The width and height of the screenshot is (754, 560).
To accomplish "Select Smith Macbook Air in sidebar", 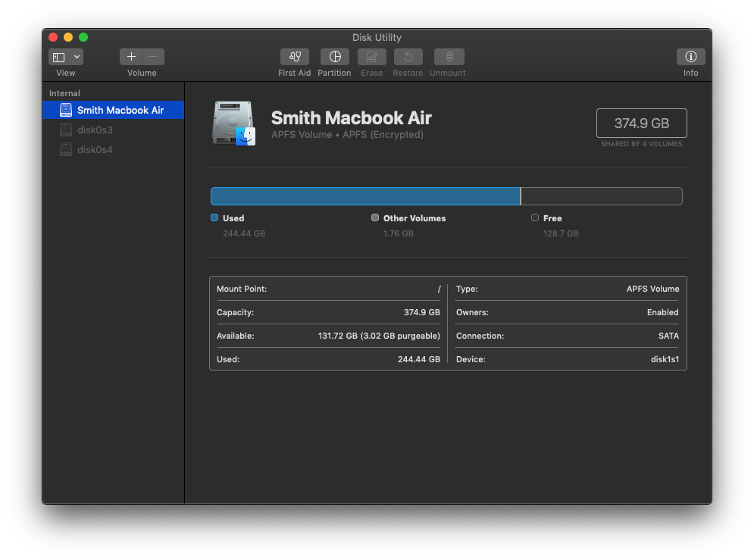I will [x=120, y=110].
